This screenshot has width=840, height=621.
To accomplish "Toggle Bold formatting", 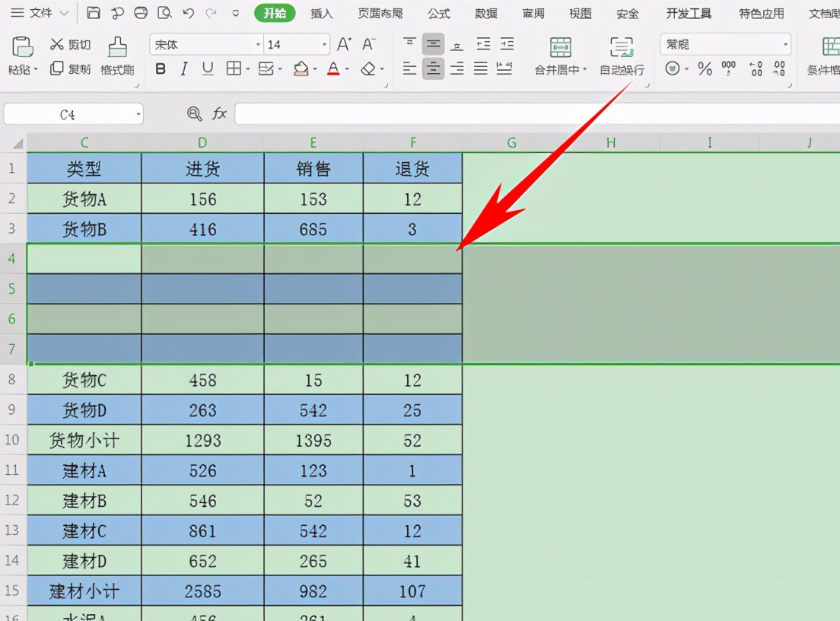I will (161, 69).
